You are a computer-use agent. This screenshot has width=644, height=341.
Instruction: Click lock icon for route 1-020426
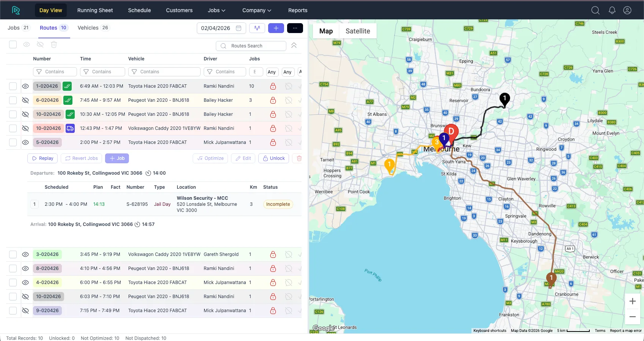click(x=273, y=86)
